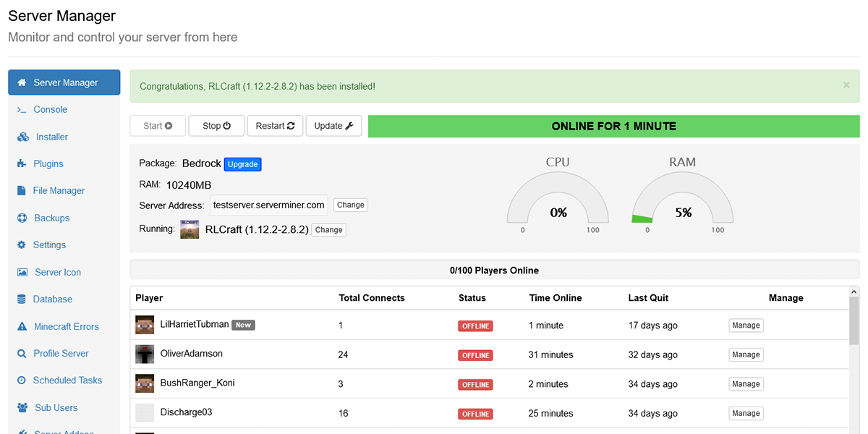Click the magnifier icon beside Profile Server

point(22,354)
